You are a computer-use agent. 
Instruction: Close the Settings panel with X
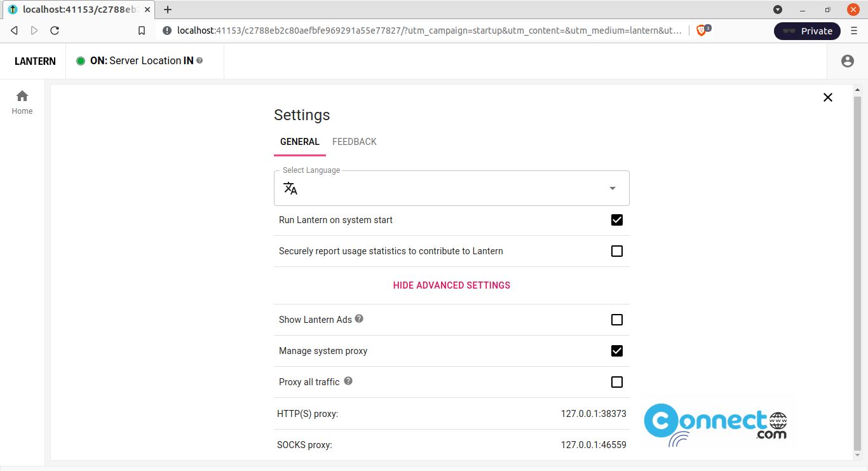pyautogui.click(x=828, y=97)
